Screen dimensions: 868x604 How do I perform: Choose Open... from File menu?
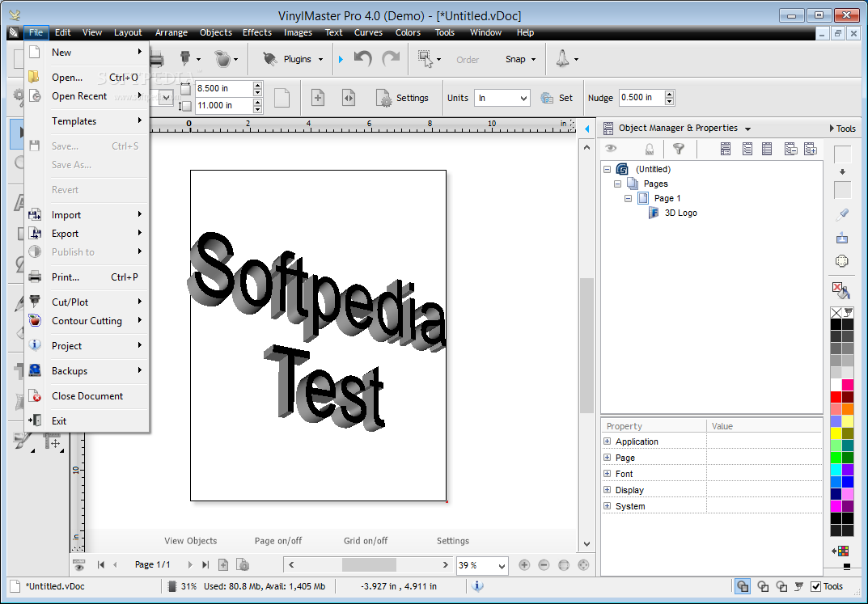(87, 78)
